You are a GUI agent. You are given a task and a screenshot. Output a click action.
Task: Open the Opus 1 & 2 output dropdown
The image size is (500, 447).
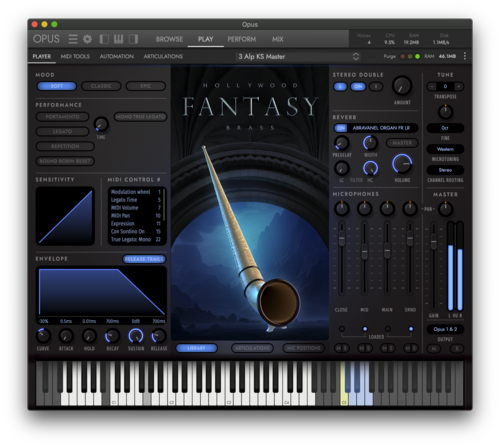445,329
